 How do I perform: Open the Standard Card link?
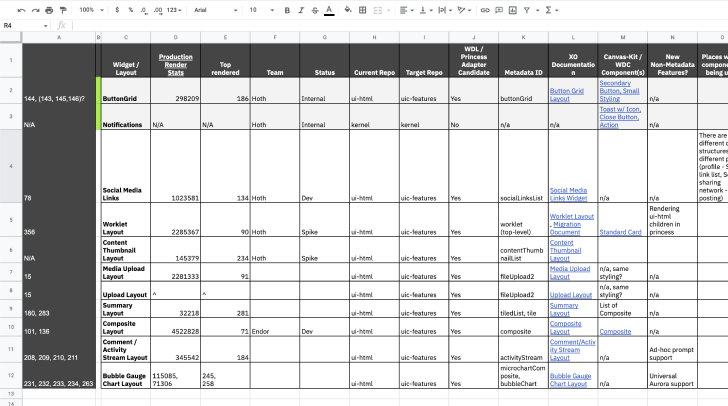point(620,231)
